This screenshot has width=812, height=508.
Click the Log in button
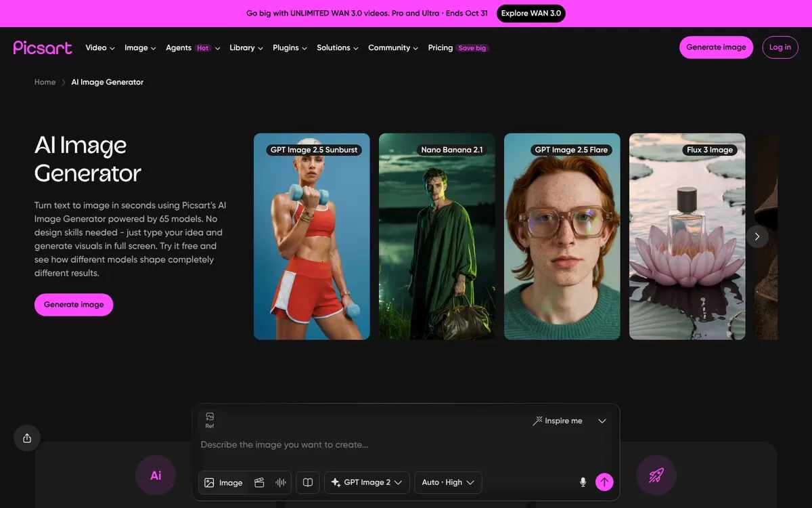click(780, 47)
